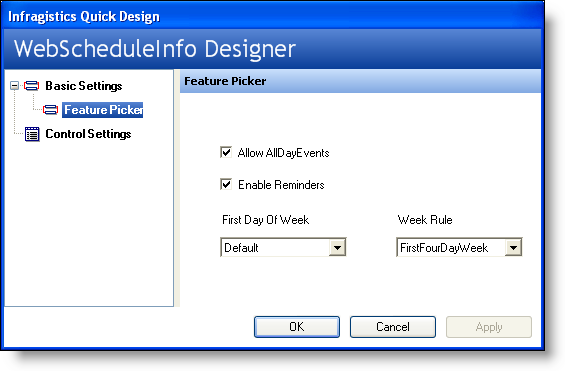The height and width of the screenshot is (371, 565).
Task: Click the Cancel button
Action: pyautogui.click(x=393, y=327)
